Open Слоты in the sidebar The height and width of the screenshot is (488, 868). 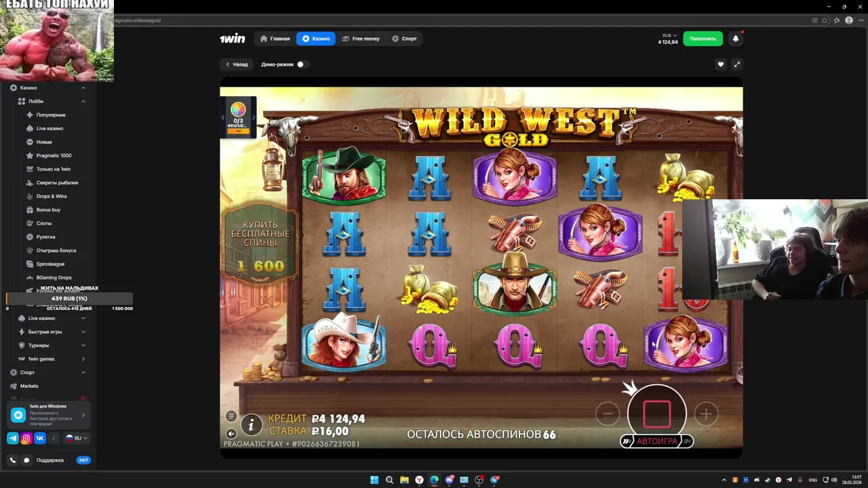coord(43,223)
